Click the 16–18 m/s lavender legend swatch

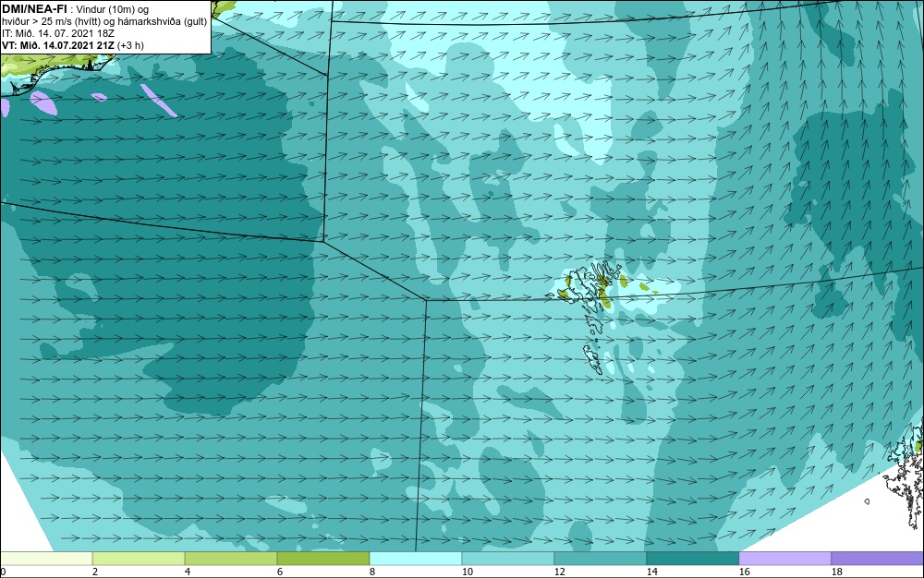pyautogui.click(x=784, y=559)
